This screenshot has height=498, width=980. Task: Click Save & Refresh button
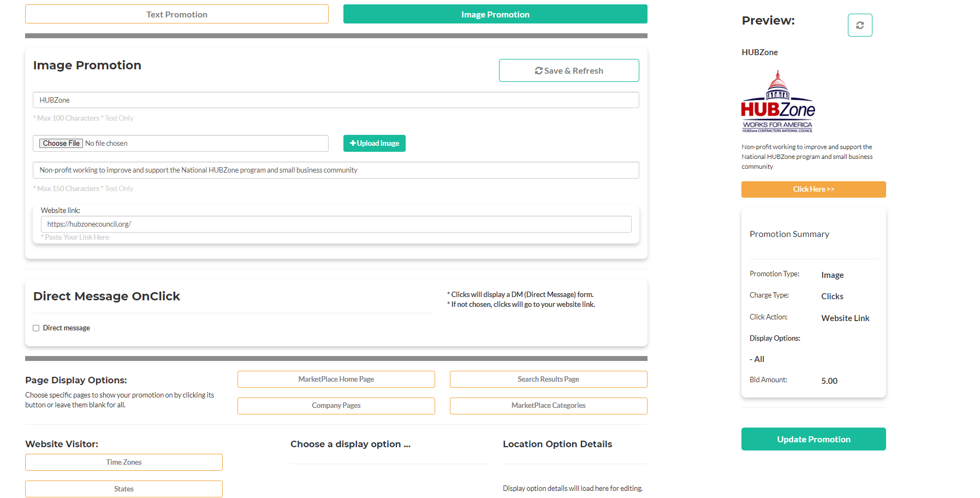569,70
